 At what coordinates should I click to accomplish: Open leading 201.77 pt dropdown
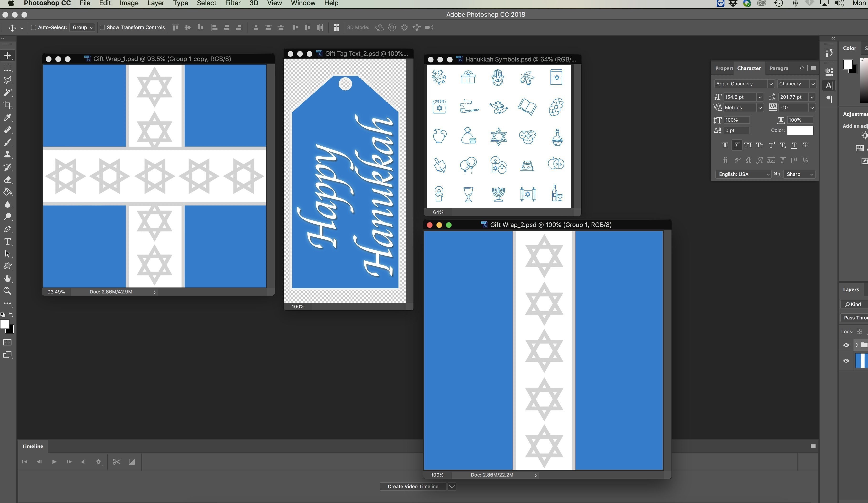point(812,97)
